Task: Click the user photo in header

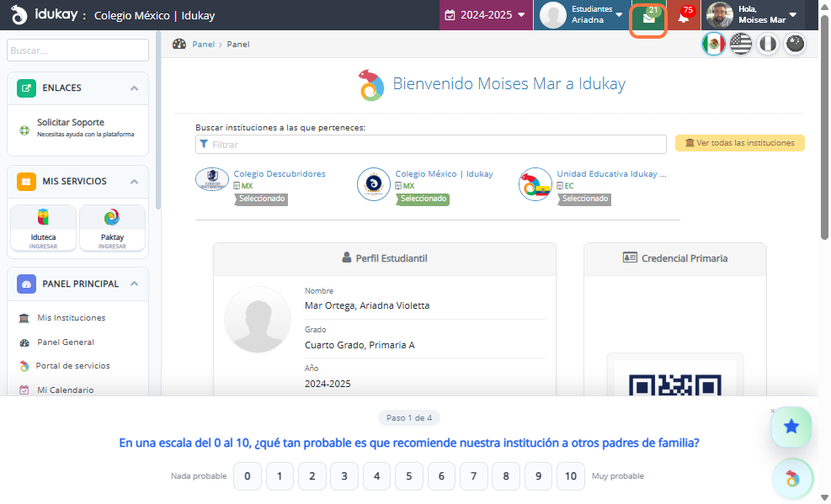Action: [720, 15]
